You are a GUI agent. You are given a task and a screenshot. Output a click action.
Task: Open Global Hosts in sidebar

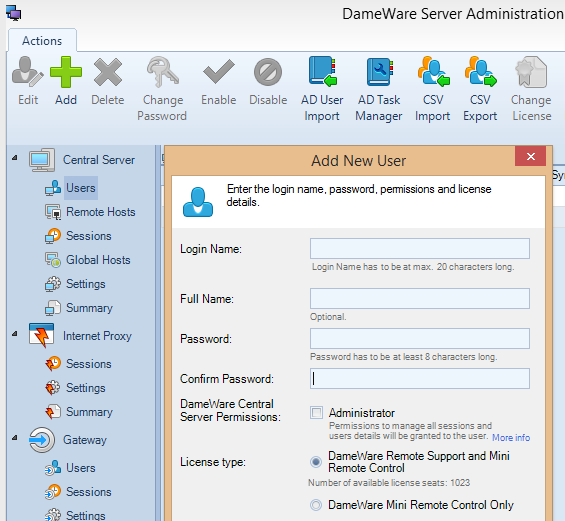pos(98,260)
